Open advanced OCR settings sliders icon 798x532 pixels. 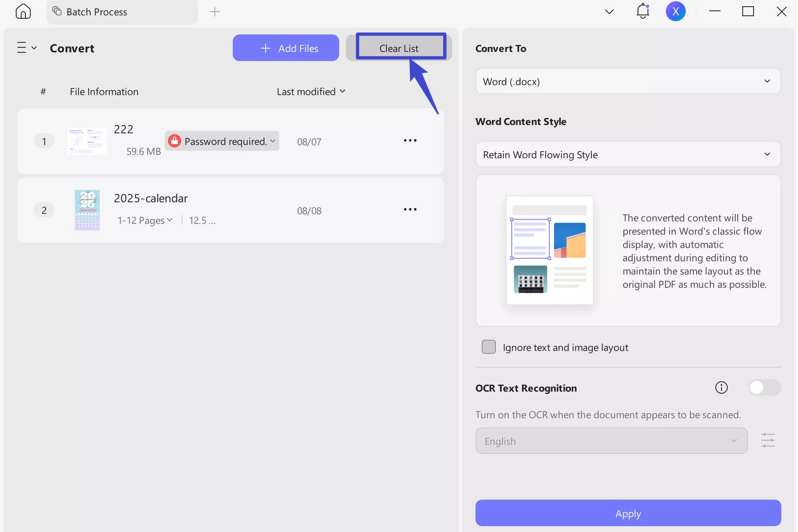(x=768, y=440)
